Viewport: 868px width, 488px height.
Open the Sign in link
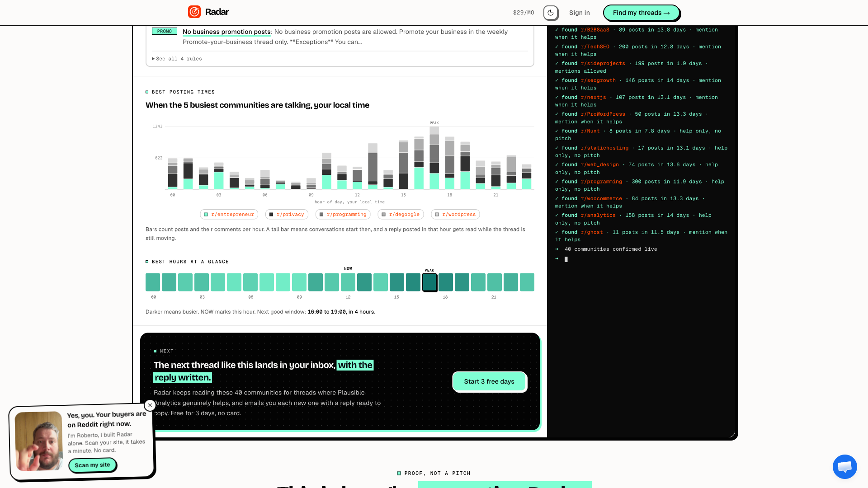[x=580, y=13]
